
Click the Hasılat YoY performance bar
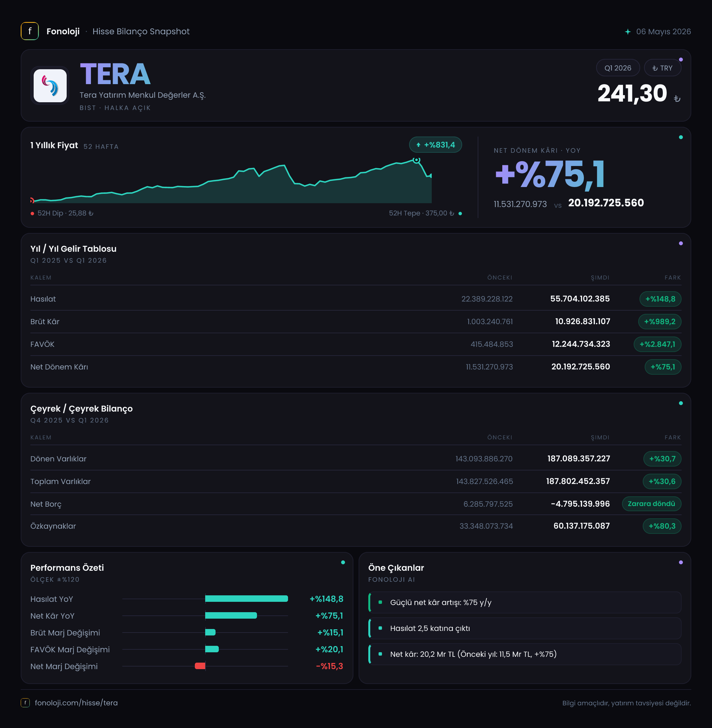tap(246, 599)
